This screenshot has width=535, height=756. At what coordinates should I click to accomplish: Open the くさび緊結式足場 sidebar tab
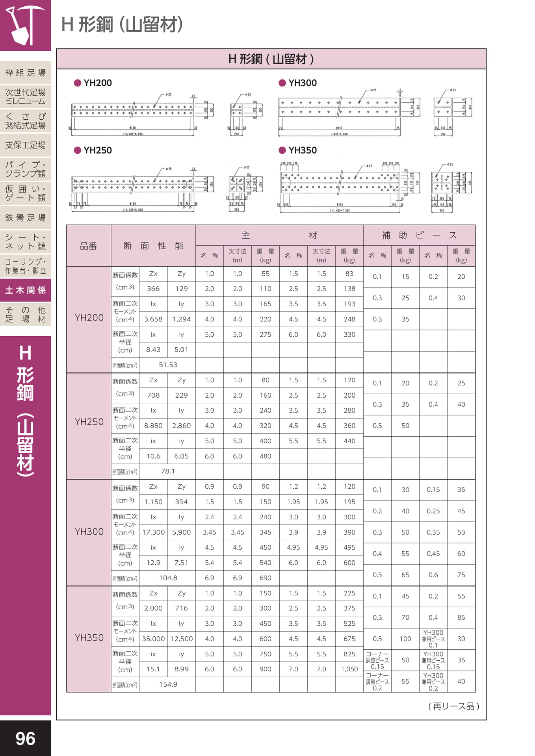(x=25, y=121)
